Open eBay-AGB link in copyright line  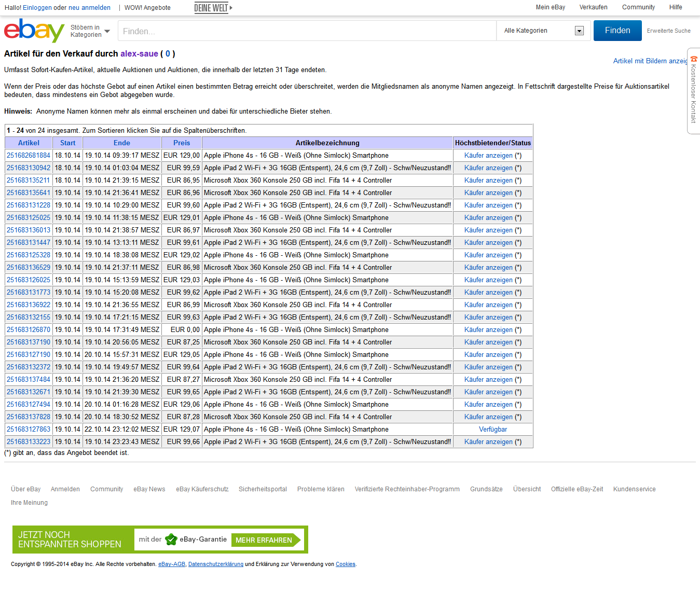coord(172,564)
